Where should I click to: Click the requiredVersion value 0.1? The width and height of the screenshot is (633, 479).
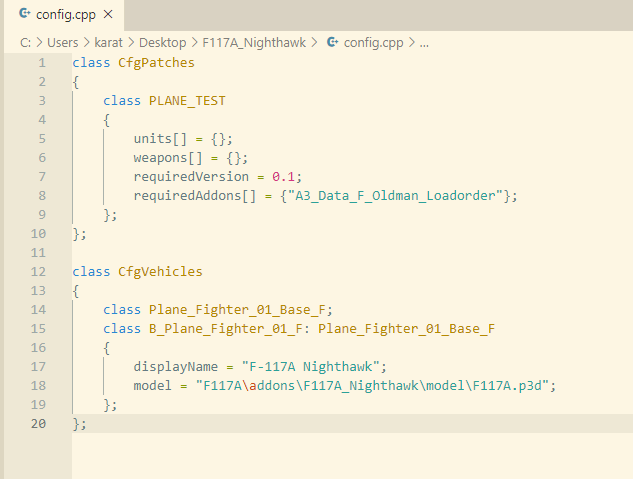283,177
